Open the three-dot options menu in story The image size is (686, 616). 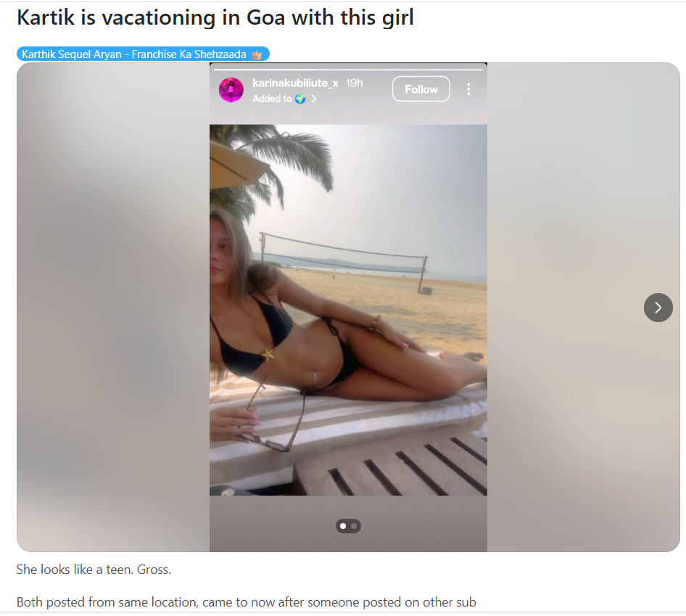point(468,89)
